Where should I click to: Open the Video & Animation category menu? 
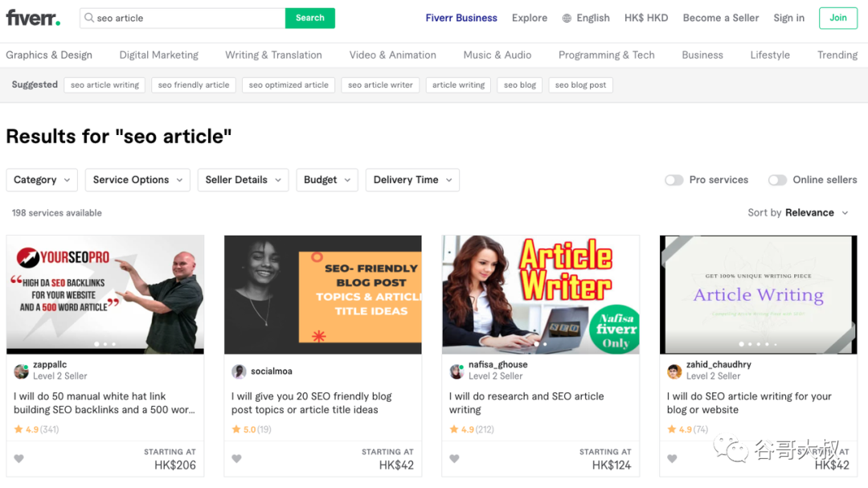392,55
